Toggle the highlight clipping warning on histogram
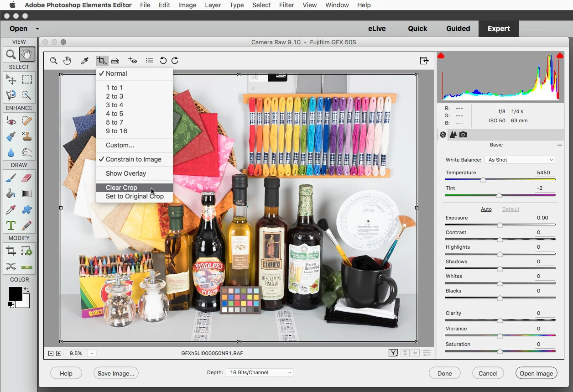The height and width of the screenshot is (392, 573). (560, 56)
